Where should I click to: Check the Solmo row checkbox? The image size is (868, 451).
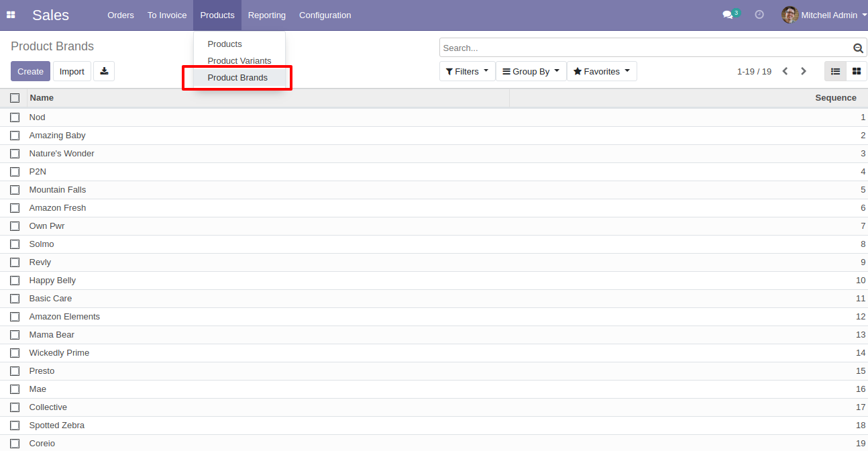(x=15, y=244)
